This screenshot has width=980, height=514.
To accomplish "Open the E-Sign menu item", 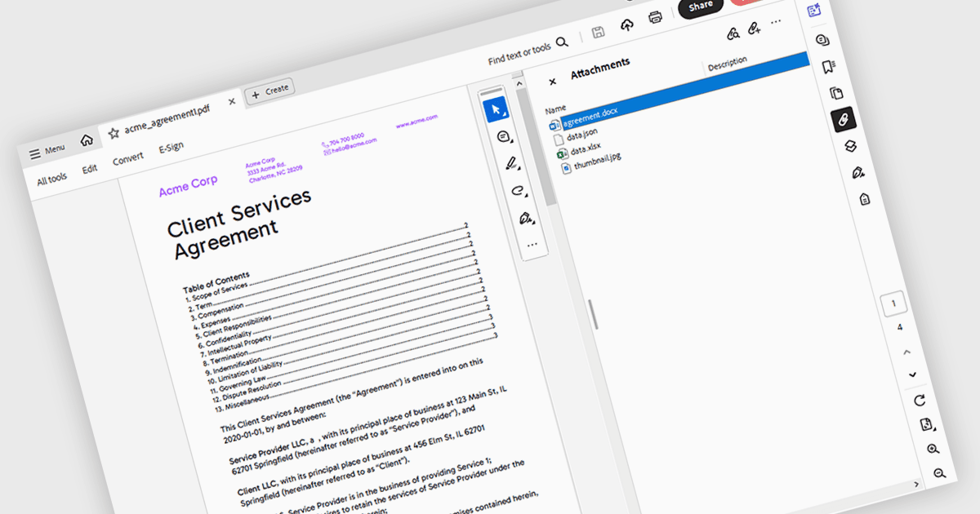I will [x=171, y=147].
